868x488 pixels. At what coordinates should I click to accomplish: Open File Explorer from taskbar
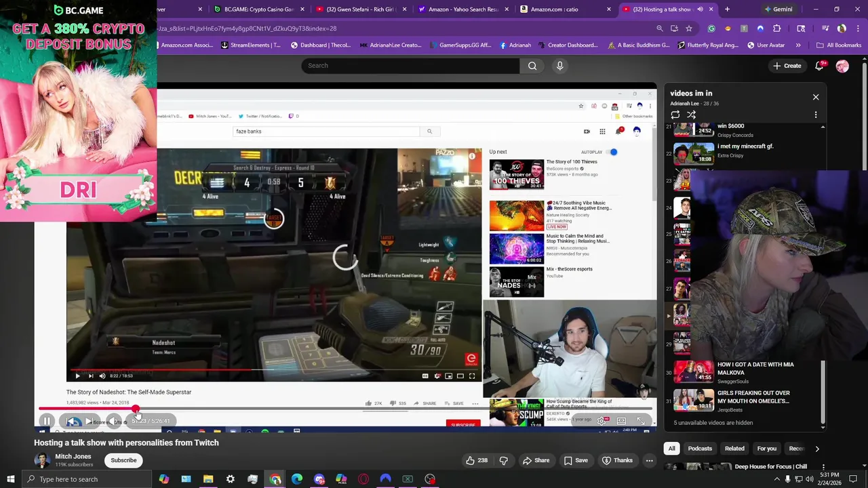coord(208,479)
